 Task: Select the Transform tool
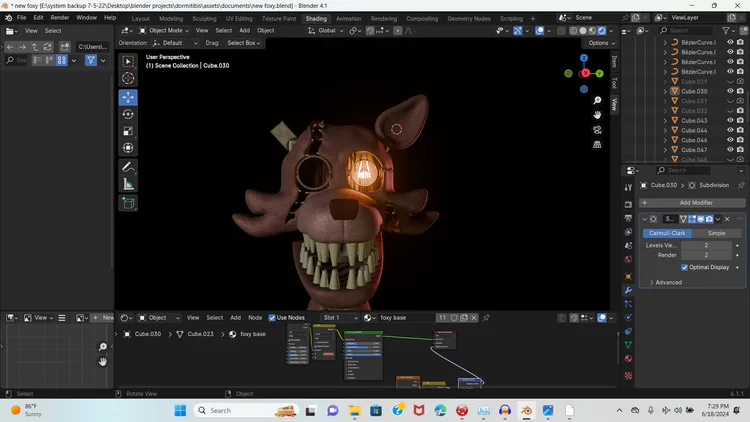click(128, 147)
